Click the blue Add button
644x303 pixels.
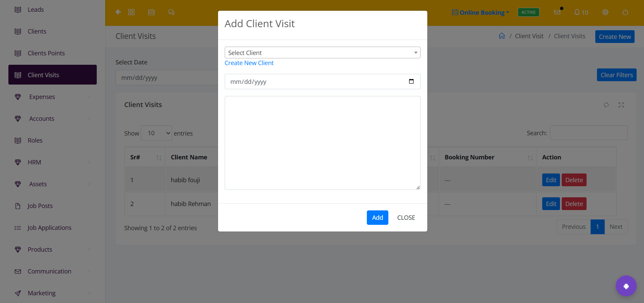coord(378,218)
